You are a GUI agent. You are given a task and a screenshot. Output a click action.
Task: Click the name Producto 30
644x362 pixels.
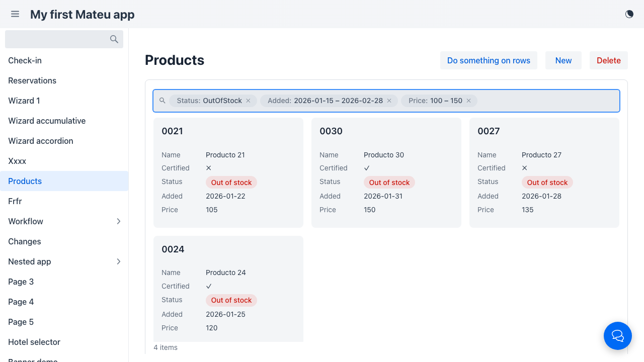384,155
